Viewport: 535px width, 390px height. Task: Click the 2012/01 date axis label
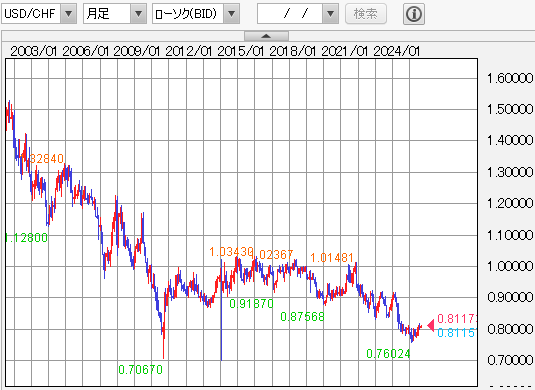point(188,51)
